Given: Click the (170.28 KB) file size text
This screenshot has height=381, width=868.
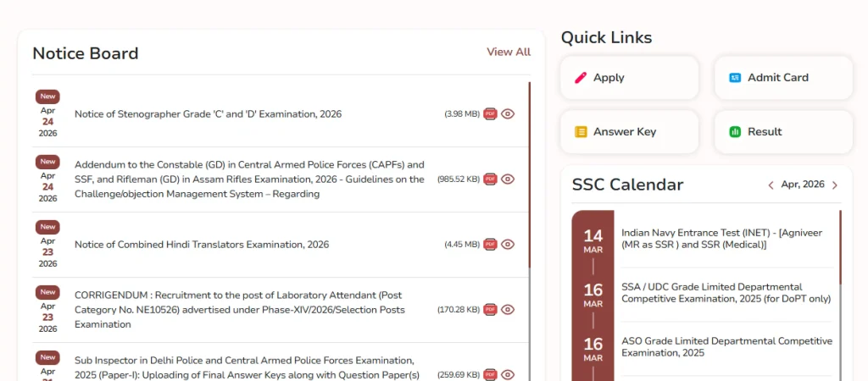Looking at the screenshot, I should pos(459,310).
